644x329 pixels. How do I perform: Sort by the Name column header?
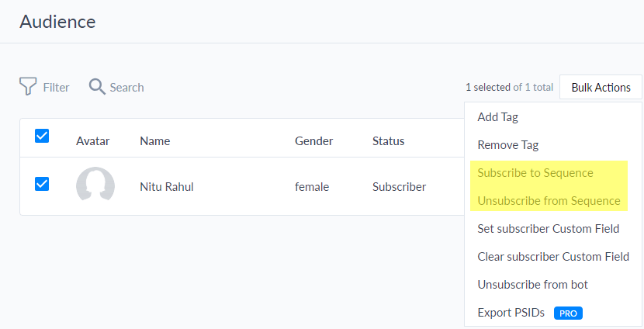point(155,141)
